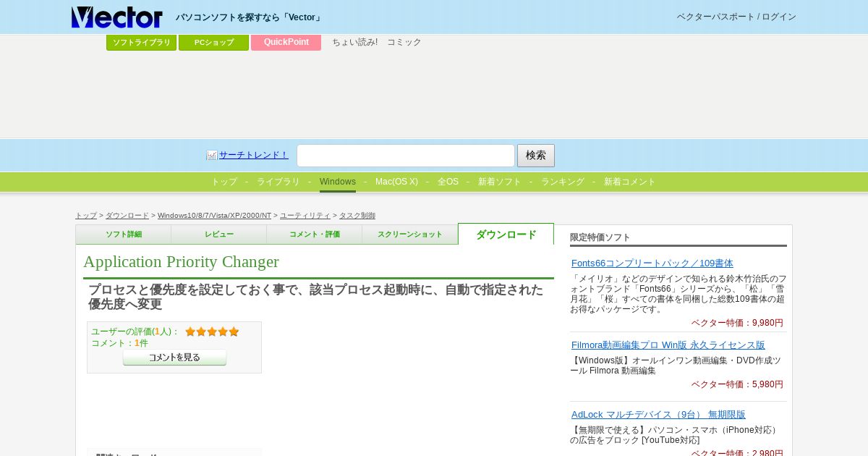Viewport: 868px width, 456px height.
Task: Select Mac(OS X) in the nav bar
Action: [x=396, y=182]
